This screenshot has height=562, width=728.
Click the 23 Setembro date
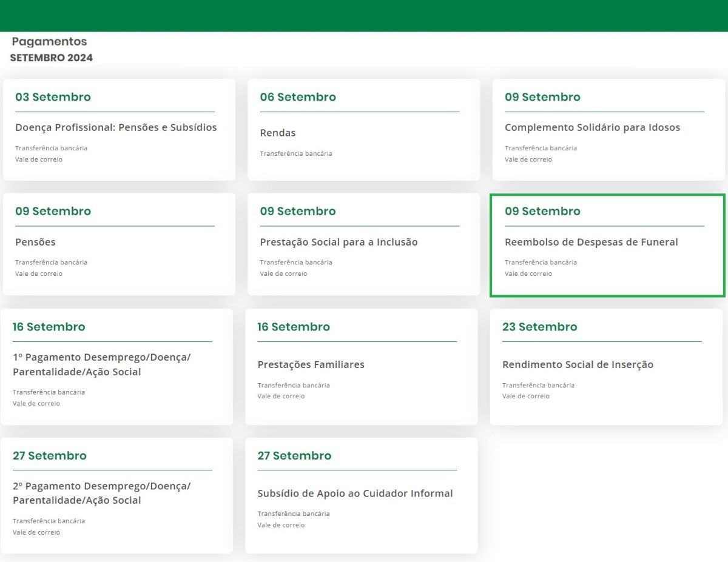tap(539, 327)
